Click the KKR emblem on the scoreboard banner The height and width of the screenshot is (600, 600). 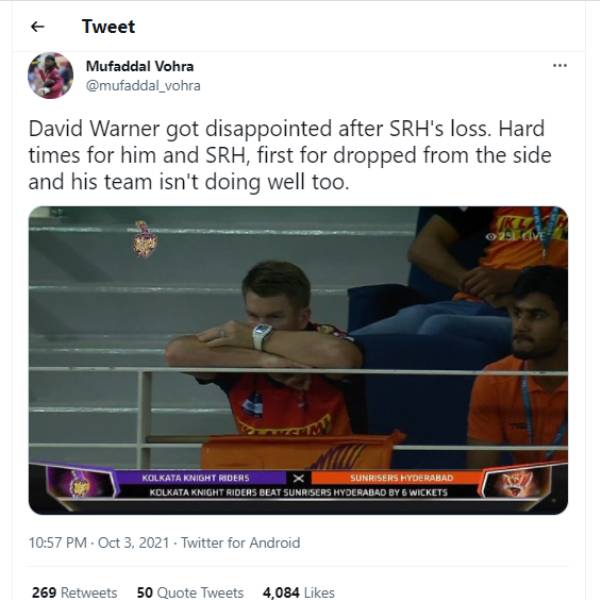coord(80,484)
